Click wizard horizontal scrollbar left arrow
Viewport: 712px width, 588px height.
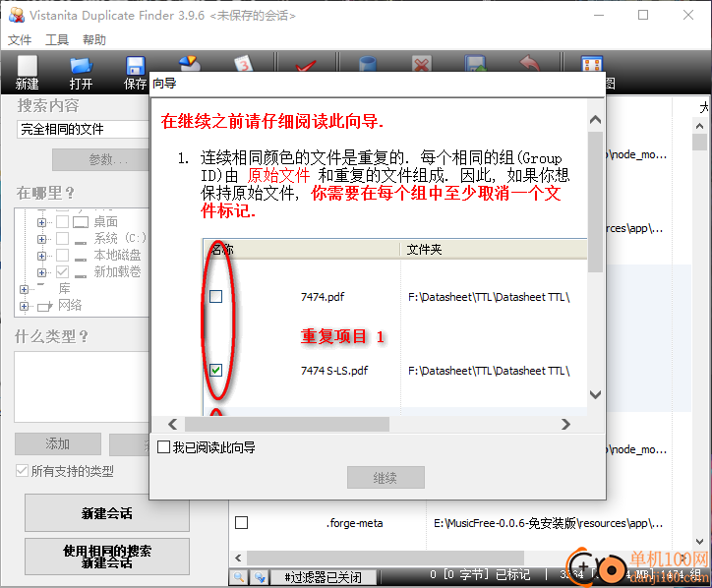coord(172,424)
